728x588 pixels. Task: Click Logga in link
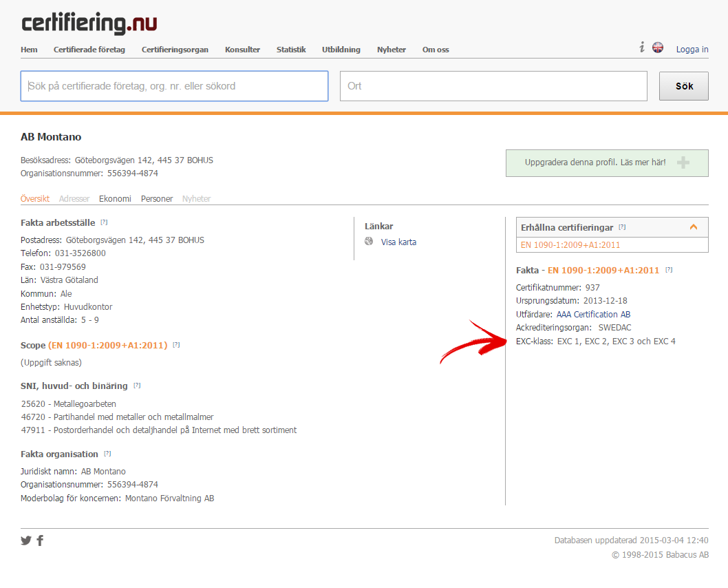point(692,50)
